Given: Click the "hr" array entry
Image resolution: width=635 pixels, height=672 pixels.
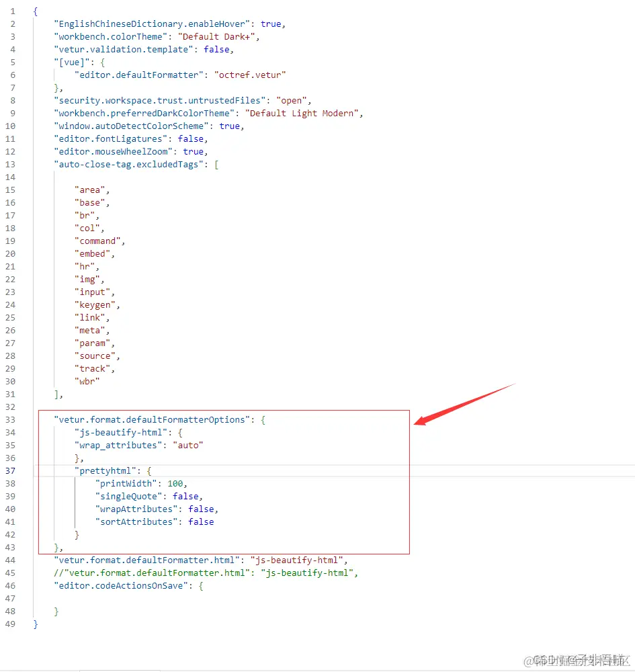Looking at the screenshot, I should [85, 267].
